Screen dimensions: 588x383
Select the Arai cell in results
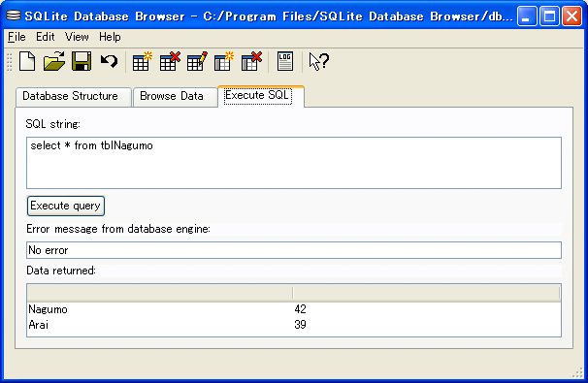point(38,325)
